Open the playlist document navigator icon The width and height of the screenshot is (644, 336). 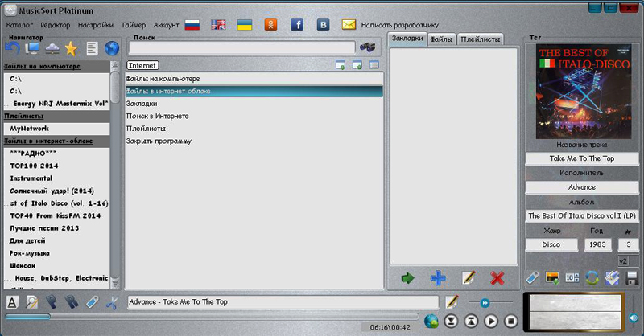pyautogui.click(x=92, y=49)
